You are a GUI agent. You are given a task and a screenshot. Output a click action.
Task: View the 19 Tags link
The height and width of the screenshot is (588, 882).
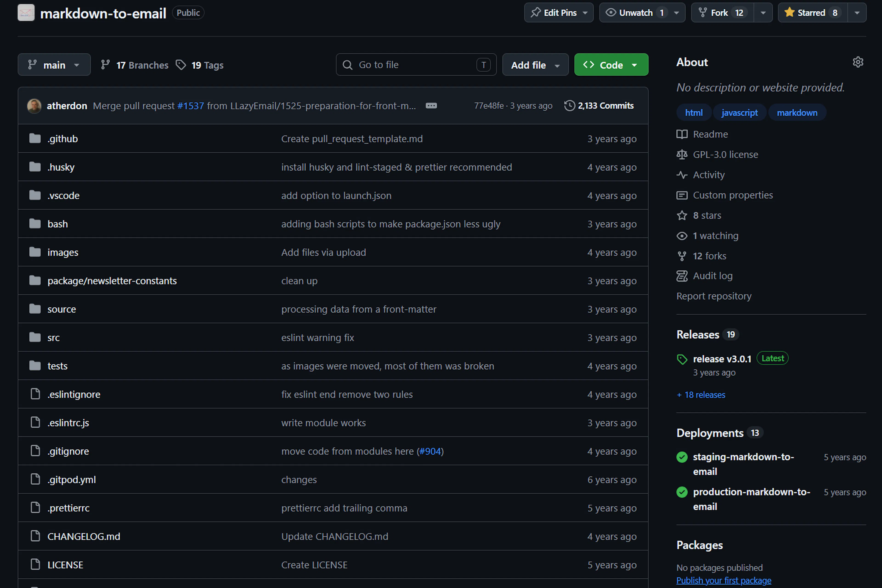(200, 65)
